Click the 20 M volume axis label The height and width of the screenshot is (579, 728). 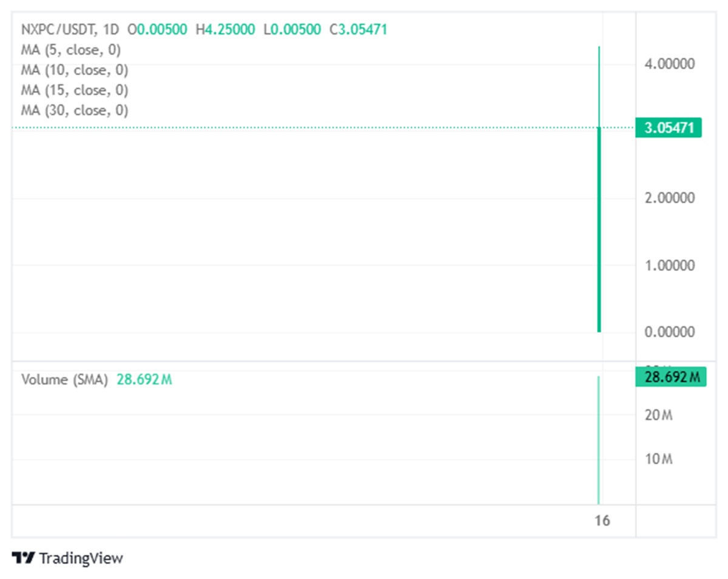click(659, 415)
